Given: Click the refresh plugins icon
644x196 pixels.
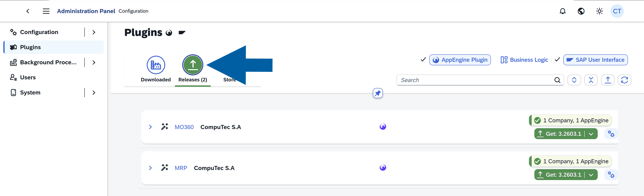Looking at the screenshot, I should coord(624,80).
